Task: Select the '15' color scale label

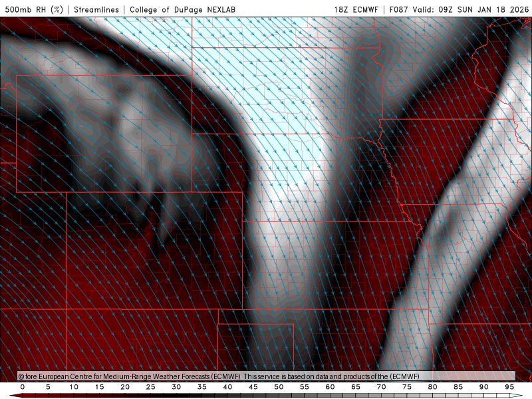Action: pyautogui.click(x=99, y=387)
